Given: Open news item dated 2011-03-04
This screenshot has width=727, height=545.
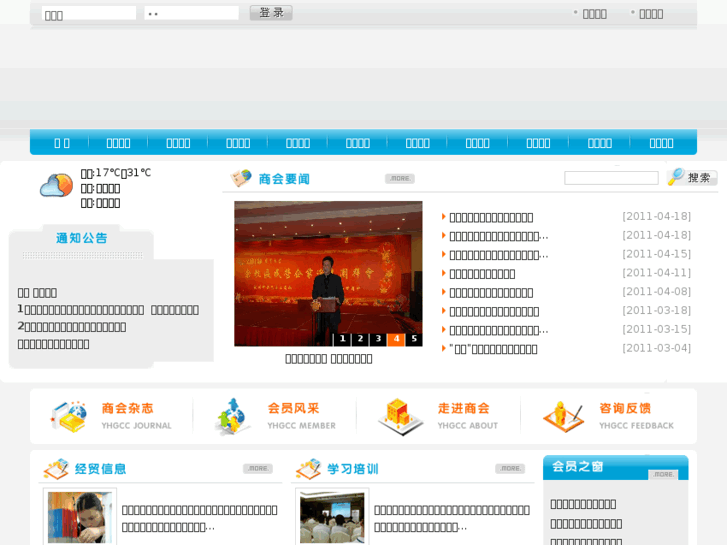Looking at the screenshot, I should tap(493, 349).
